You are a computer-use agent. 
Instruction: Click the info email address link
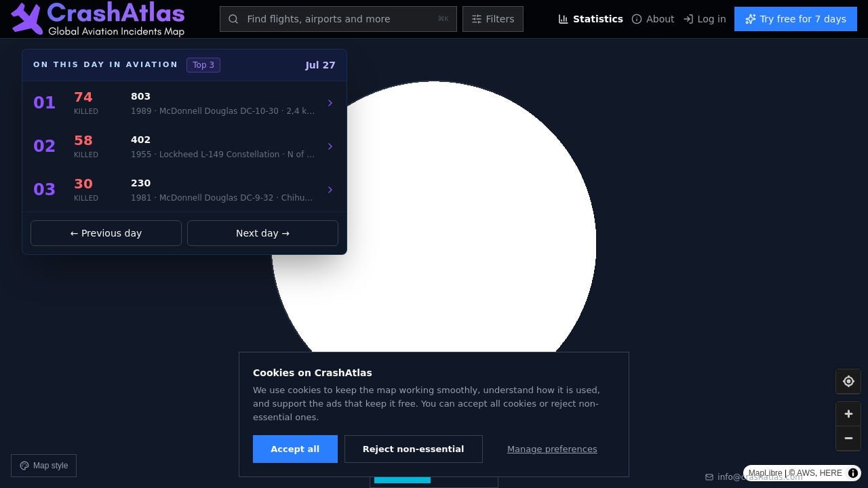(759, 477)
